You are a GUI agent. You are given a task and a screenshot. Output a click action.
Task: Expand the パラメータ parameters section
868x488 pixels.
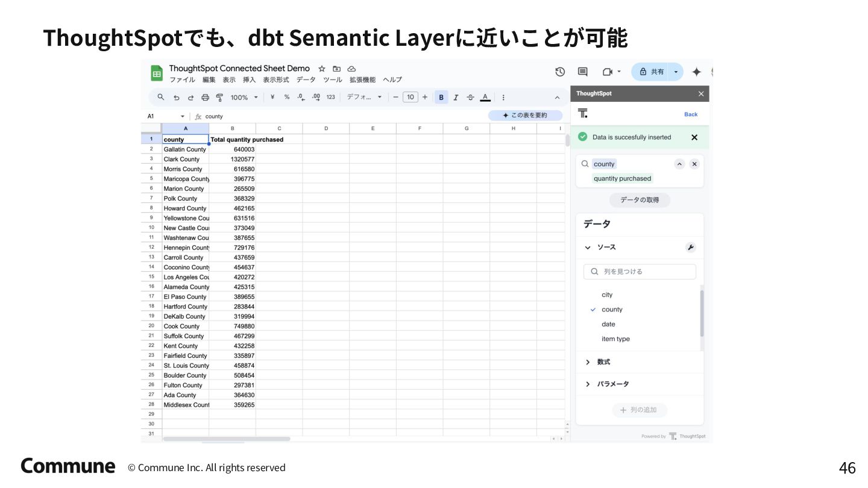(588, 384)
